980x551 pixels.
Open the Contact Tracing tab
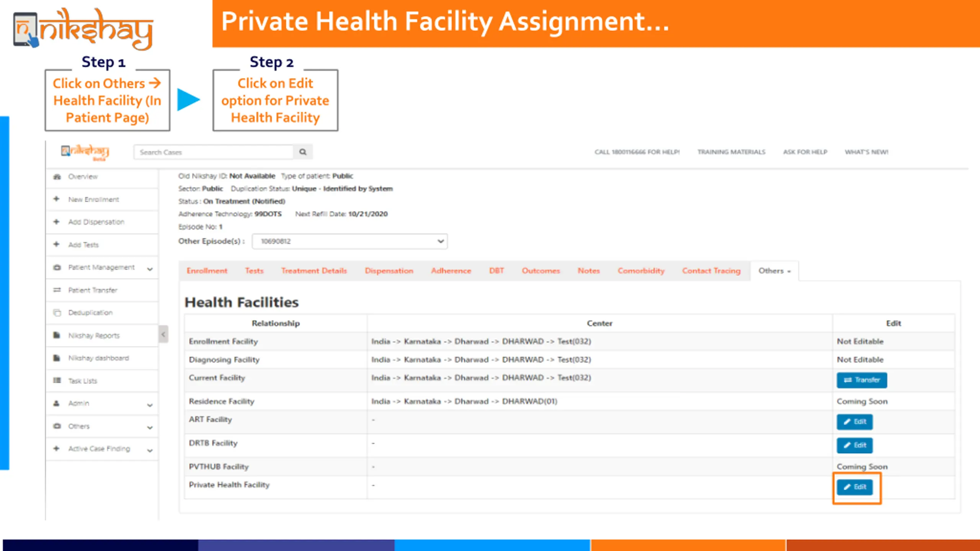point(711,271)
